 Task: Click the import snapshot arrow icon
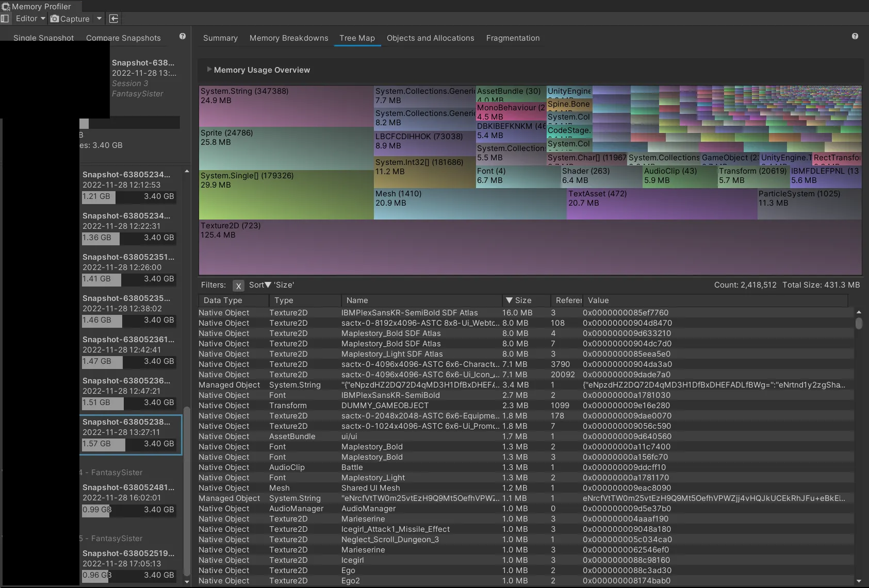point(114,19)
